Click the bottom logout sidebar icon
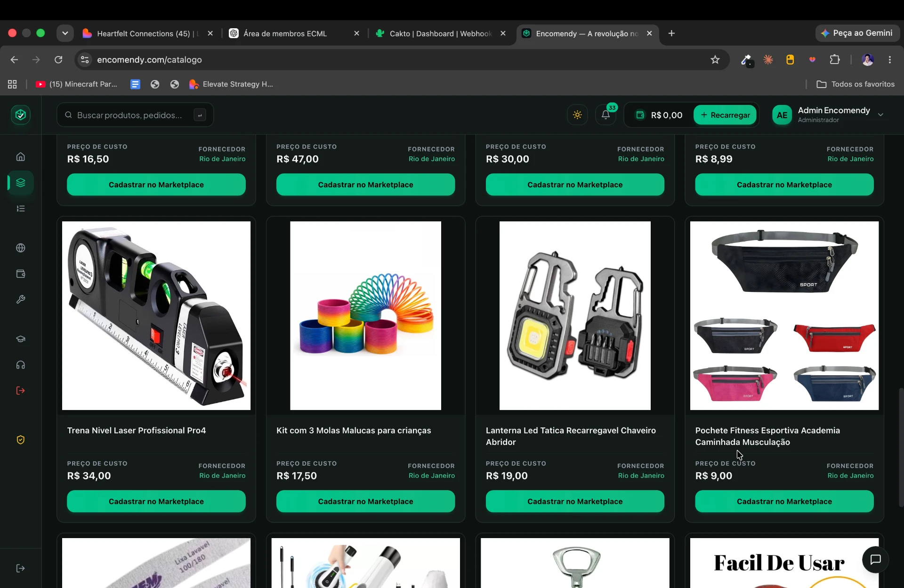904x588 pixels. [x=20, y=568]
